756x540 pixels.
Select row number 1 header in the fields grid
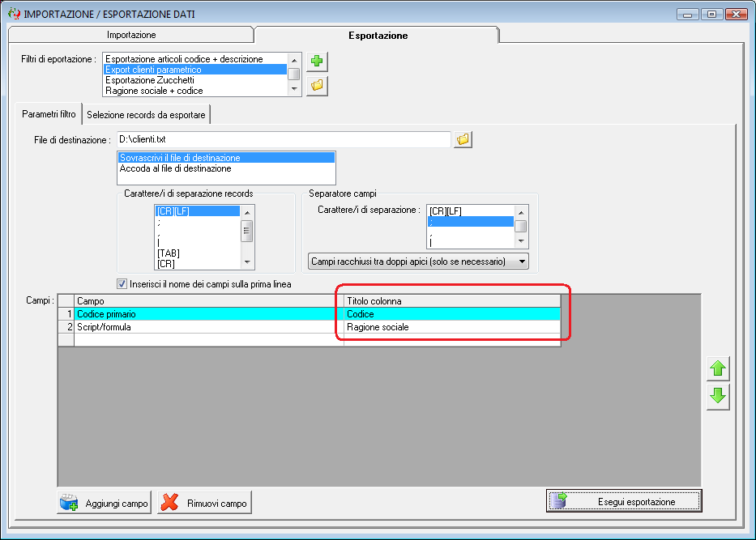point(66,314)
